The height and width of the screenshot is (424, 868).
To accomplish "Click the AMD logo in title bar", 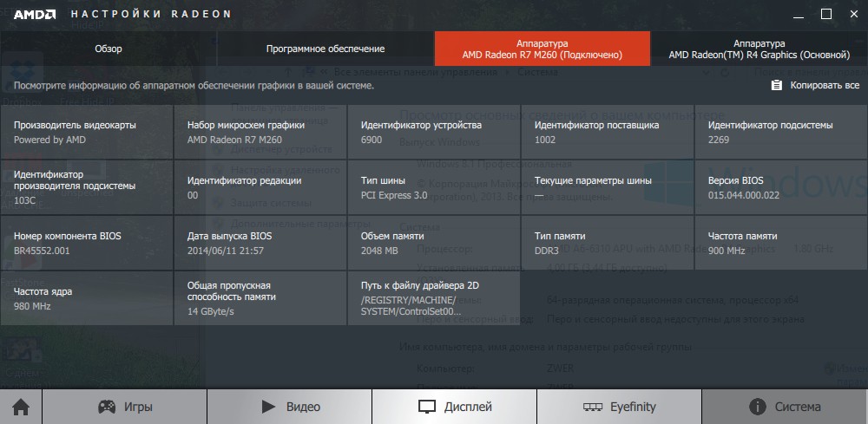I will (x=36, y=14).
